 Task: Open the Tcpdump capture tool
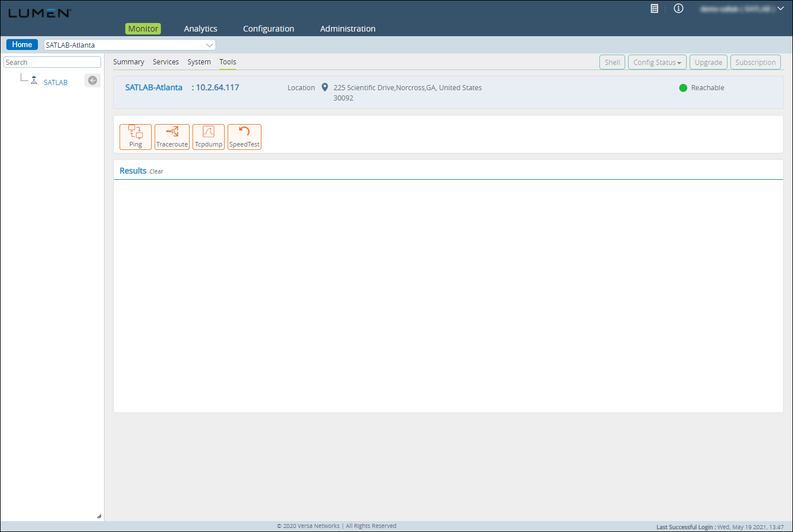point(208,137)
